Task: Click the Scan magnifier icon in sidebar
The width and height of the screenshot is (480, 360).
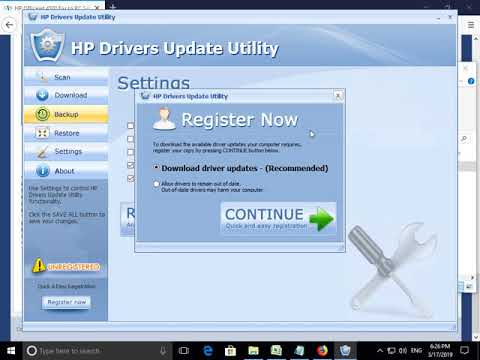Action: coord(42,77)
